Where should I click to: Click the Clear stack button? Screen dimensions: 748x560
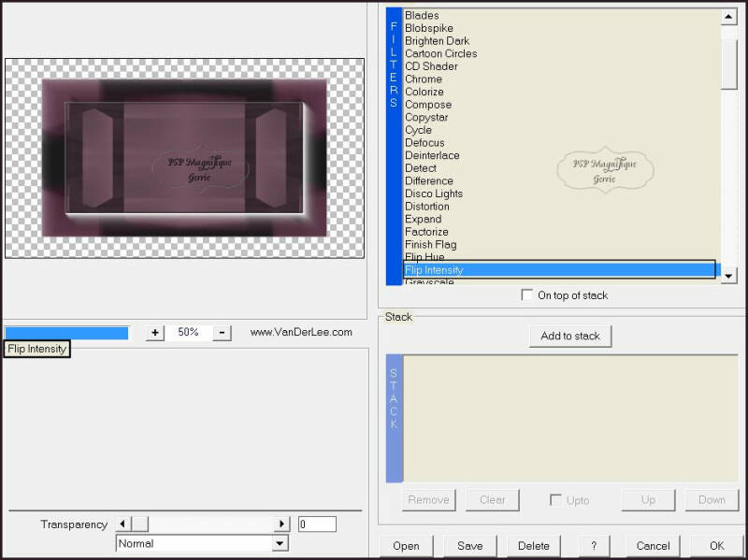492,500
